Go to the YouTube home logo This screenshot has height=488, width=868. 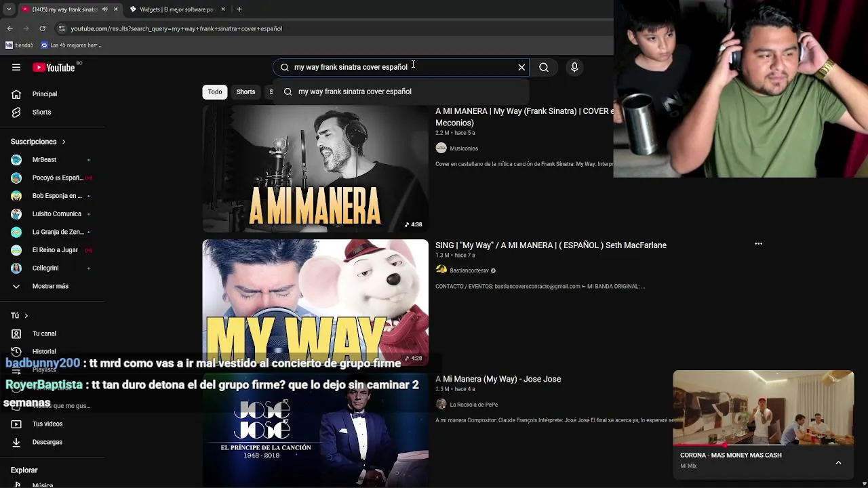[54, 67]
